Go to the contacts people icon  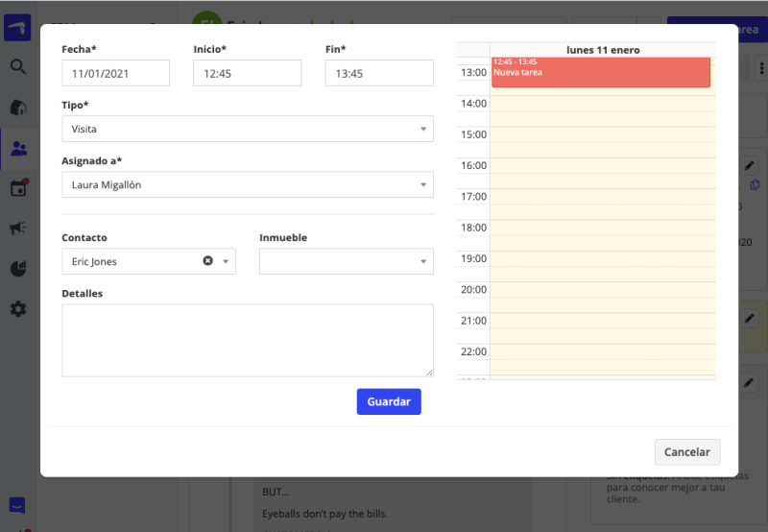(18, 149)
